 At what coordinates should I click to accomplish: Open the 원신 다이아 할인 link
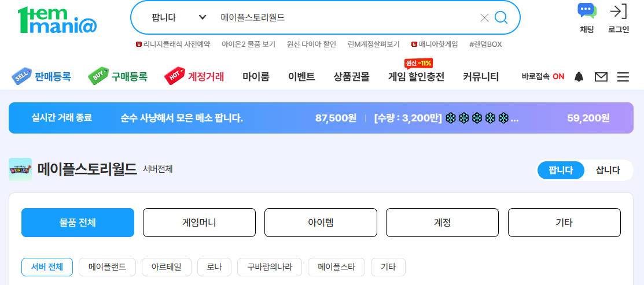tap(312, 45)
